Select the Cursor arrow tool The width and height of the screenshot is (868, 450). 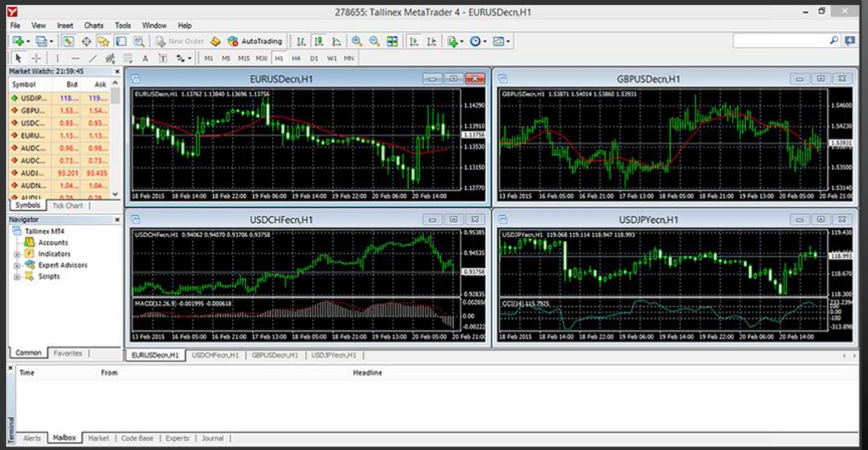click(x=18, y=58)
